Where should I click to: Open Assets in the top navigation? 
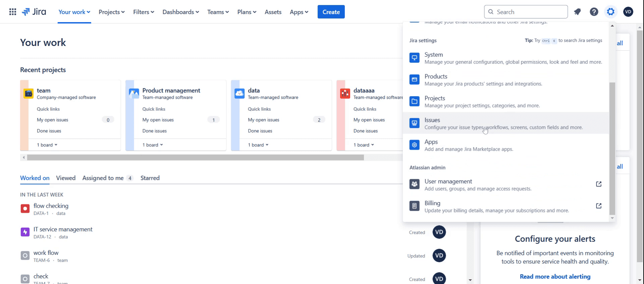tap(273, 12)
